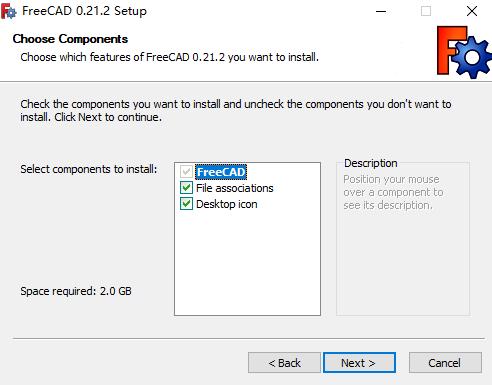Minimize the FreeCAD Setup window
This screenshot has height=385, width=492.
click(x=381, y=11)
